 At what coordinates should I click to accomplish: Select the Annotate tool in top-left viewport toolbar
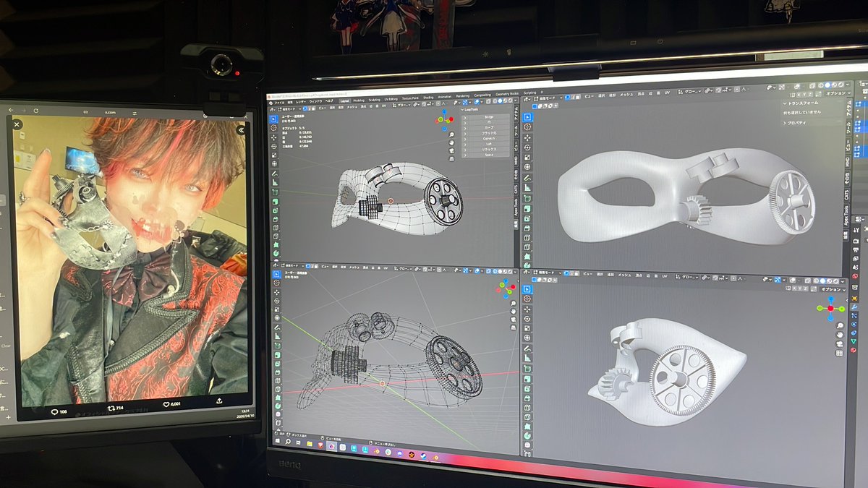pos(273,174)
